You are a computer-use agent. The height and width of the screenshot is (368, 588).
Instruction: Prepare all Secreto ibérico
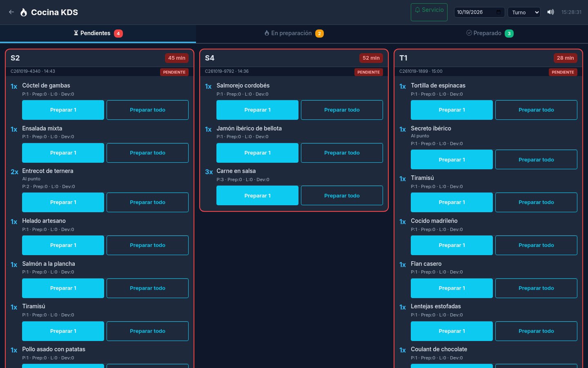[x=536, y=159]
